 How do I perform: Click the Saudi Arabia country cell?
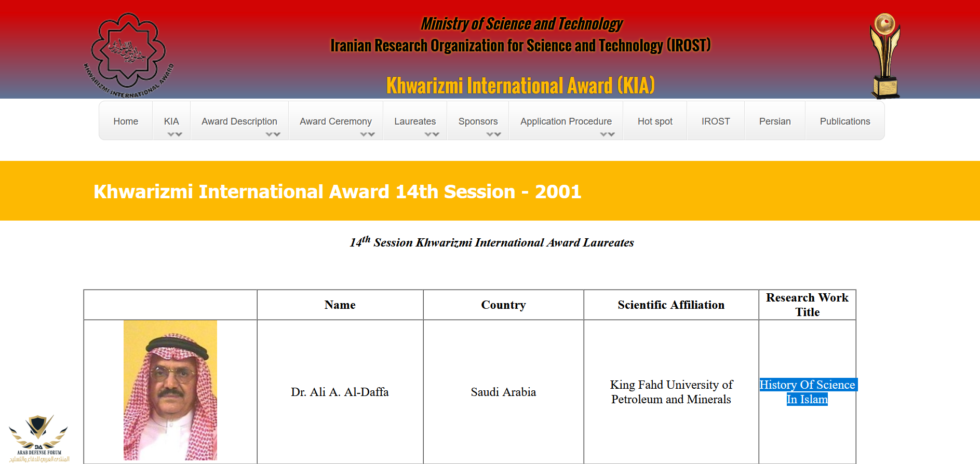(503, 392)
